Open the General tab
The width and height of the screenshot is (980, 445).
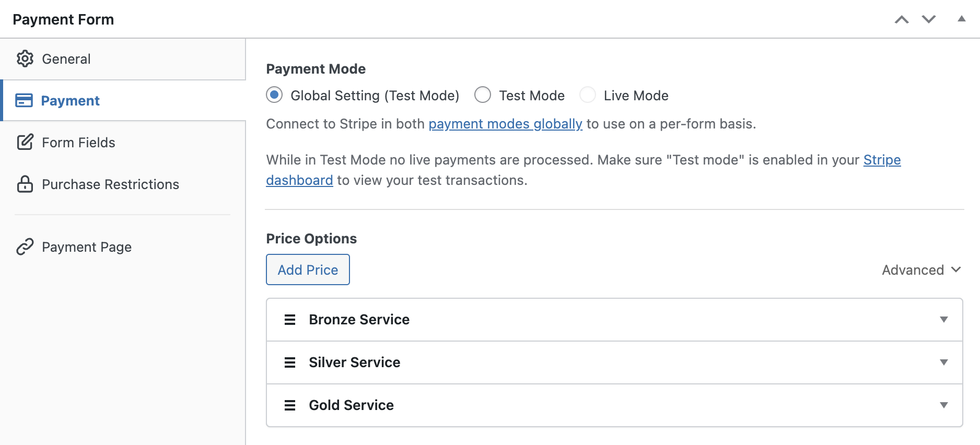coord(123,59)
